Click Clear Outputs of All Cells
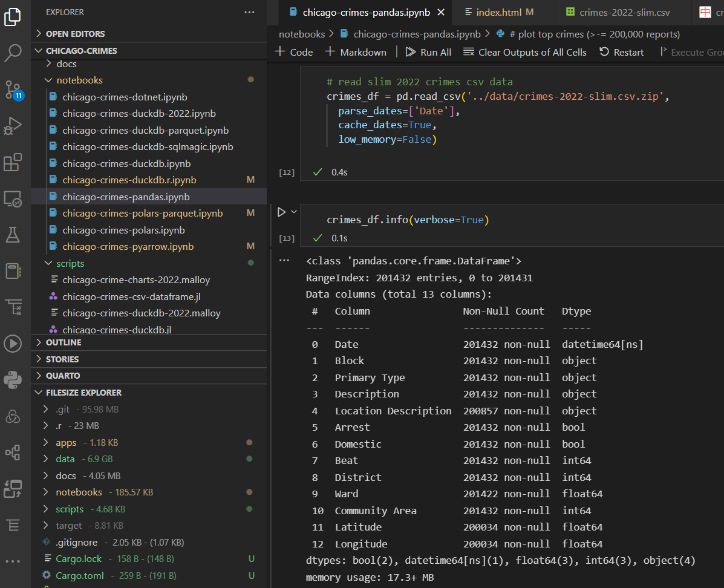The image size is (724, 588). (x=525, y=52)
